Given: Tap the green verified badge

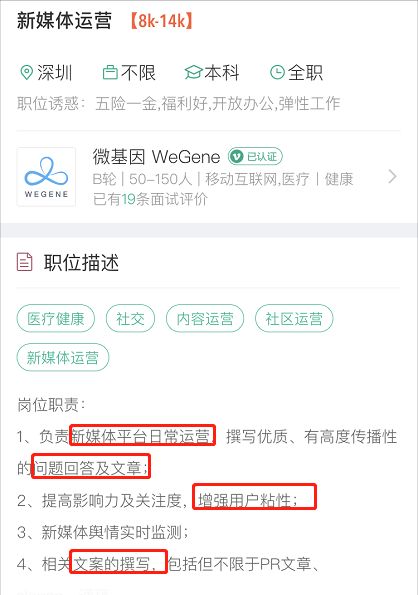Looking at the screenshot, I should pos(255,156).
